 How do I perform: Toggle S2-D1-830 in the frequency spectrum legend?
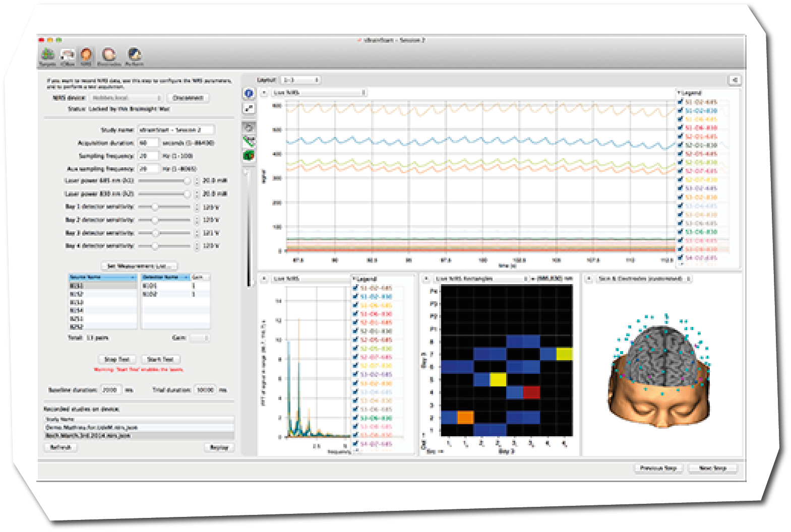pyautogui.click(x=355, y=331)
